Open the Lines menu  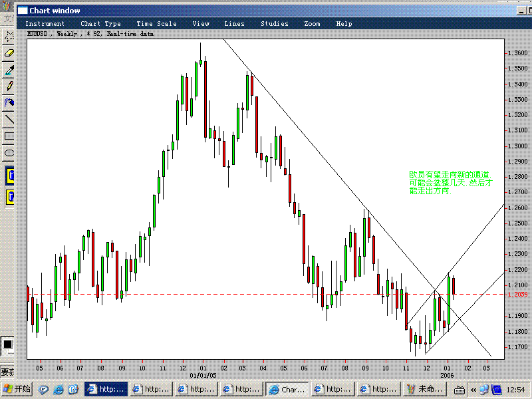click(234, 24)
